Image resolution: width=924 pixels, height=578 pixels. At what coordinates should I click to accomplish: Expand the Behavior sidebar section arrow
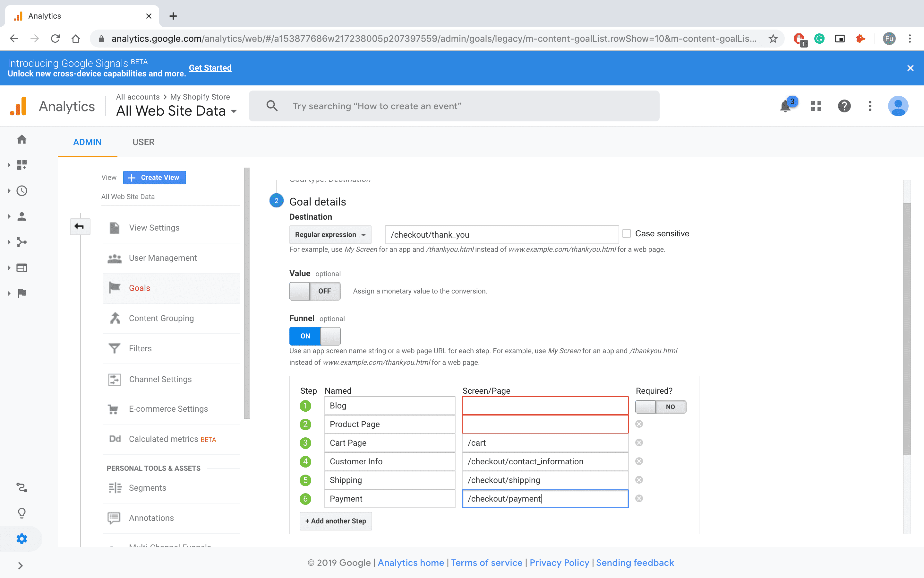pyautogui.click(x=9, y=267)
